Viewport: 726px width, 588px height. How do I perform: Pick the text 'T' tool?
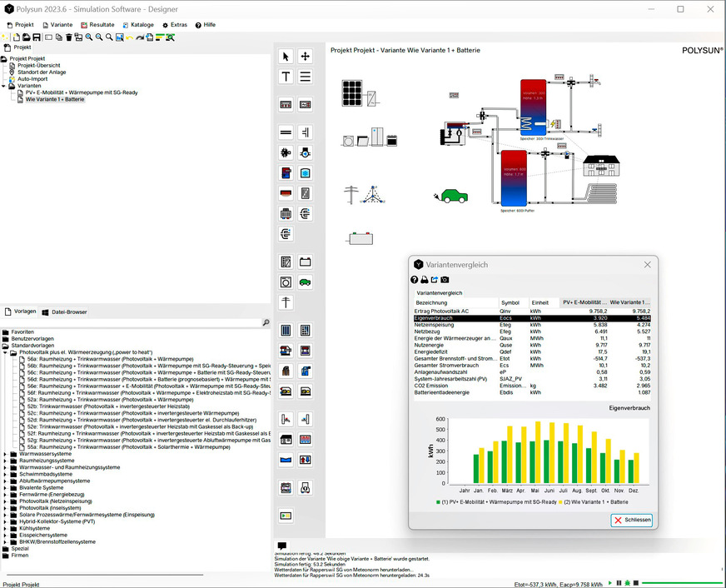coord(286,77)
